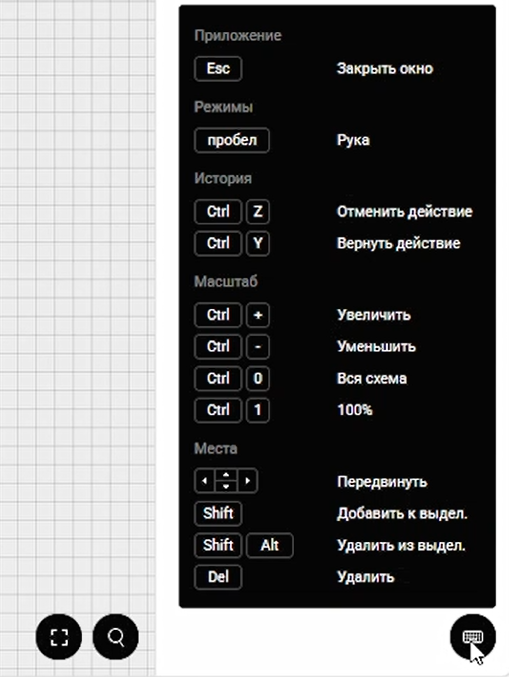Click the Закрыть окно label
This screenshot has height=677, width=509.
click(385, 69)
